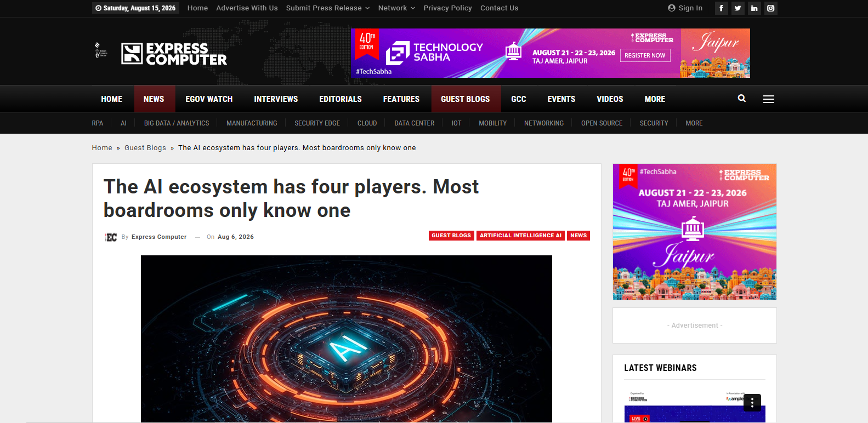Open the FEATURES section
The width and height of the screenshot is (868, 423).
click(401, 99)
